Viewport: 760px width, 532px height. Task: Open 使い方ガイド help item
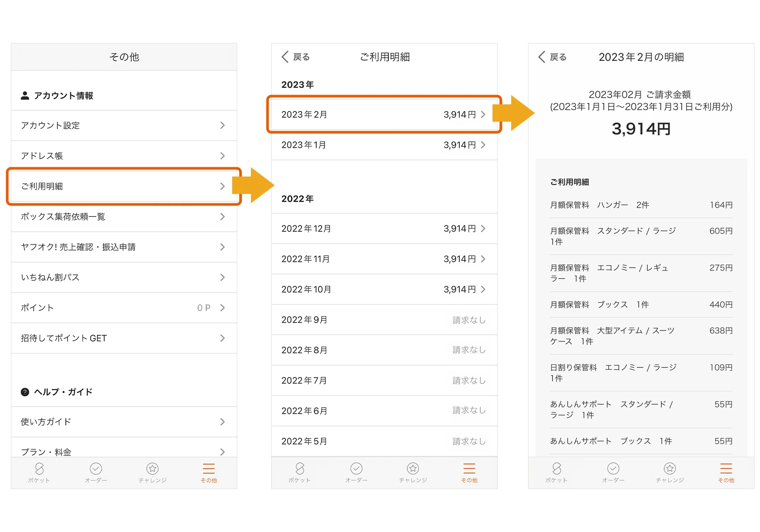tap(124, 422)
